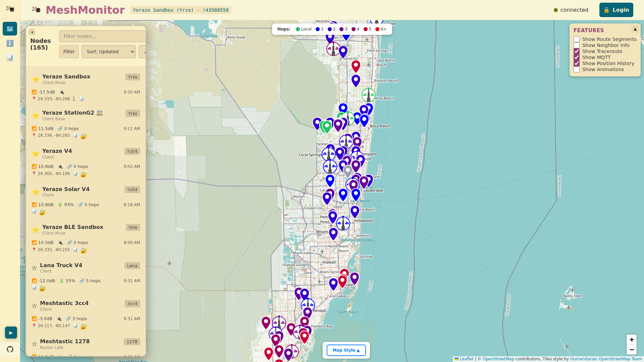This screenshot has width=644, height=362.
Task: Unstar the Yeraze Sandbox node
Action: [35, 79]
